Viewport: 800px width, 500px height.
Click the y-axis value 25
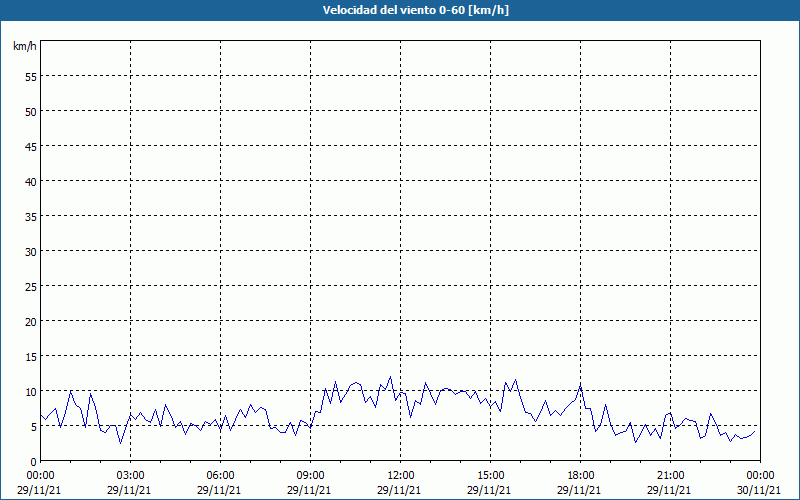[x=31, y=286]
